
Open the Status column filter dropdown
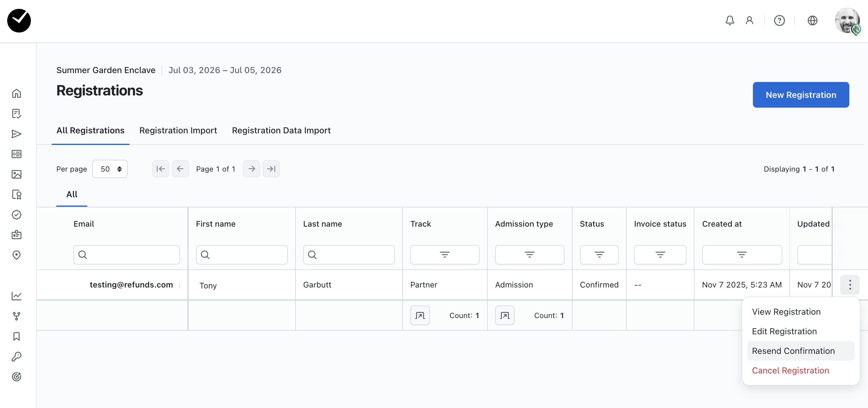click(599, 254)
